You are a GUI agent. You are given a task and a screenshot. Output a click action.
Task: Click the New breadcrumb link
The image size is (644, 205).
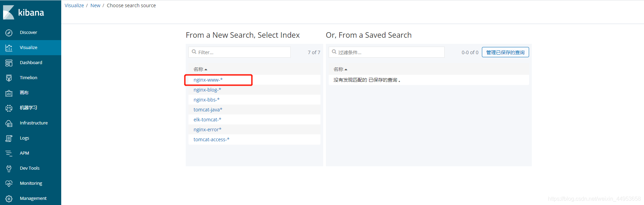[95, 5]
